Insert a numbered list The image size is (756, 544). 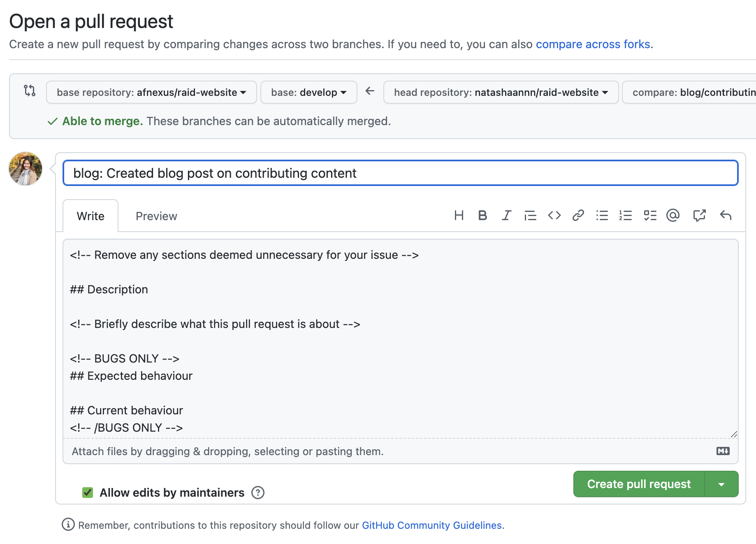coord(625,215)
